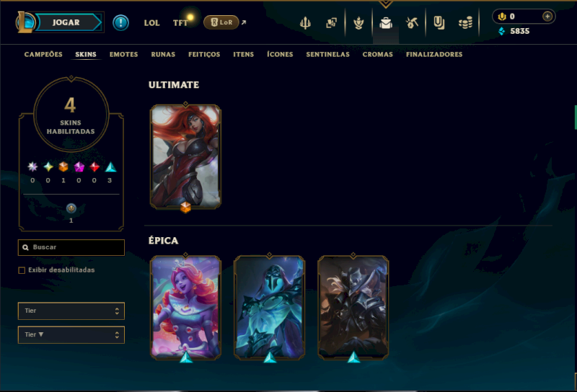Open the Collection briefcase icon
This screenshot has width=577, height=392.
(386, 23)
